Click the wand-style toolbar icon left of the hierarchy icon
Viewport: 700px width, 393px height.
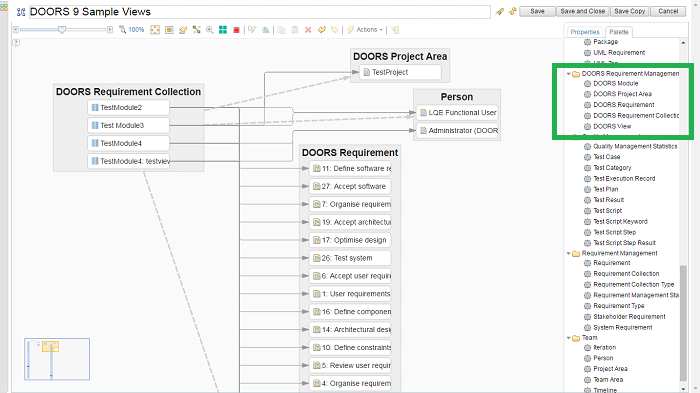pyautogui.click(x=183, y=30)
